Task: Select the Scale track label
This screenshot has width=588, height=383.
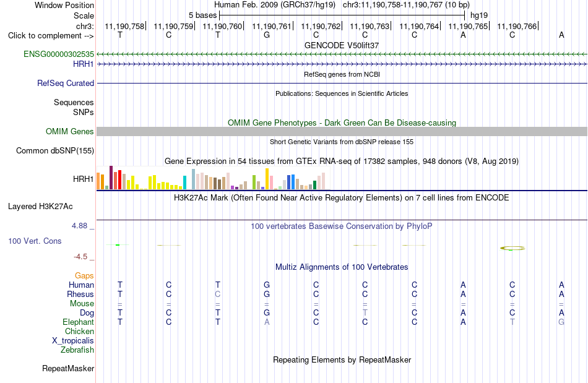Action: click(x=84, y=15)
